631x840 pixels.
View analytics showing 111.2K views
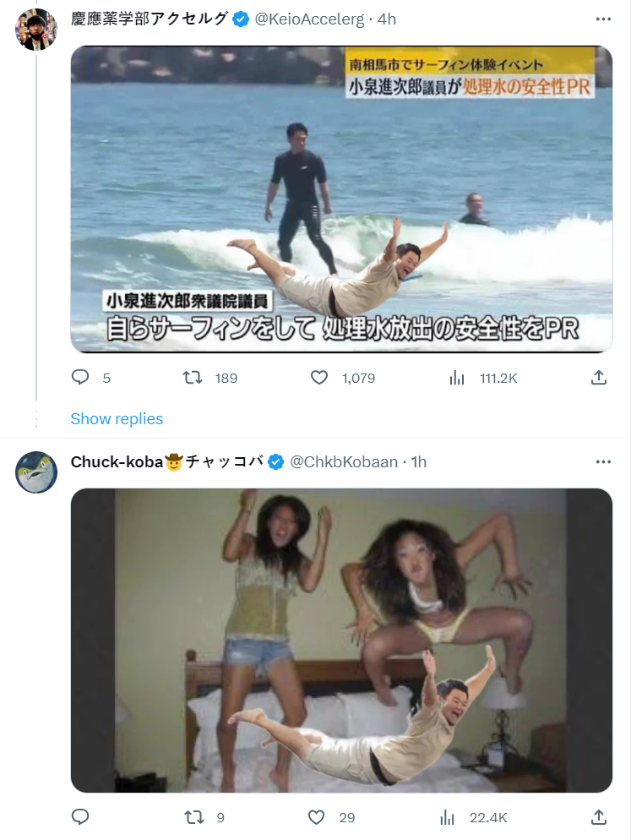[457, 378]
